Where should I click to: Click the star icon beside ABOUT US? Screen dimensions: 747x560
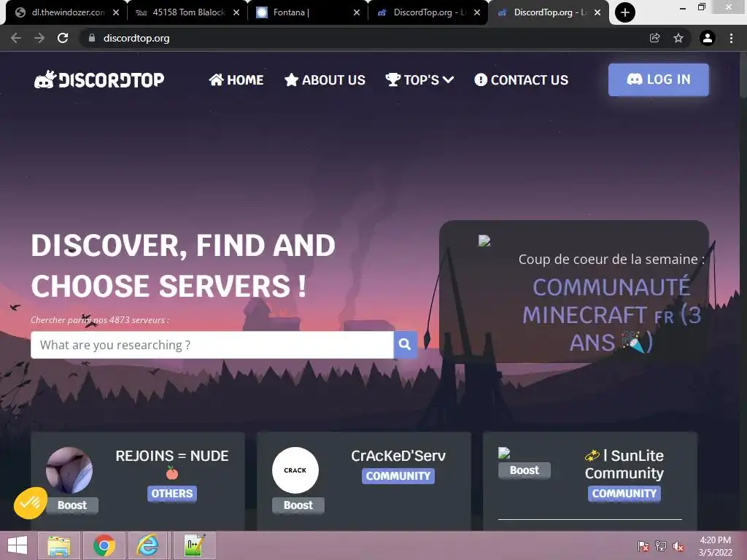click(291, 79)
